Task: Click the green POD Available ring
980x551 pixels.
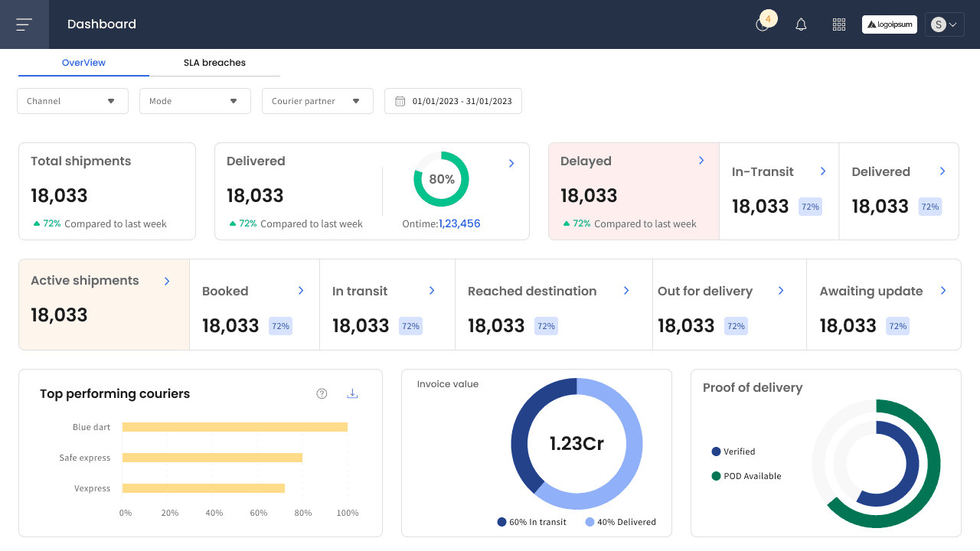Action: [933, 464]
